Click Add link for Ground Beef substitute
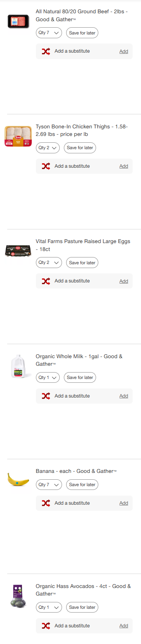Image resolution: width=141 pixels, height=644 pixels. 124,51
